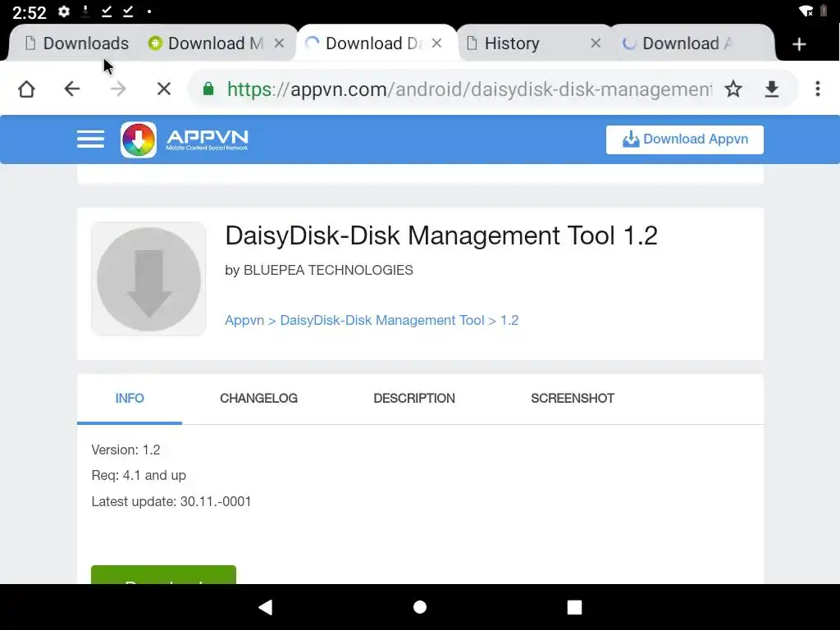This screenshot has height=630, width=840.
Task: Go to the browser home page icon
Action: tap(26, 89)
